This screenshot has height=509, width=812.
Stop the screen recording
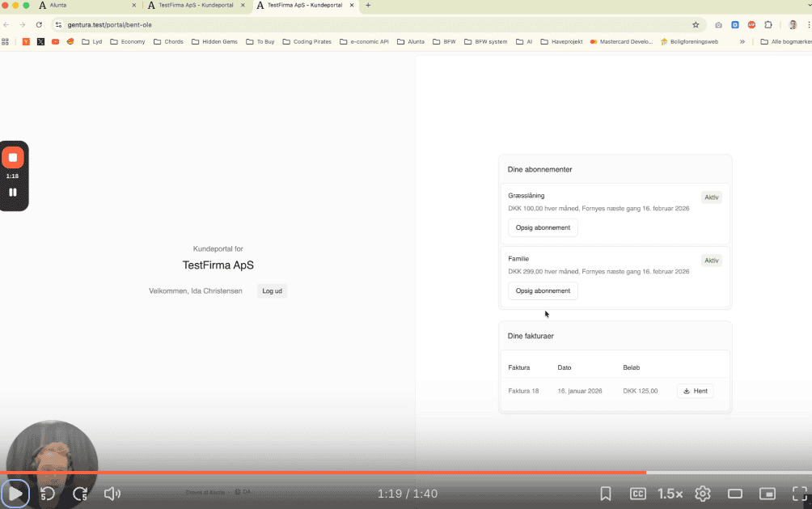pos(13,158)
